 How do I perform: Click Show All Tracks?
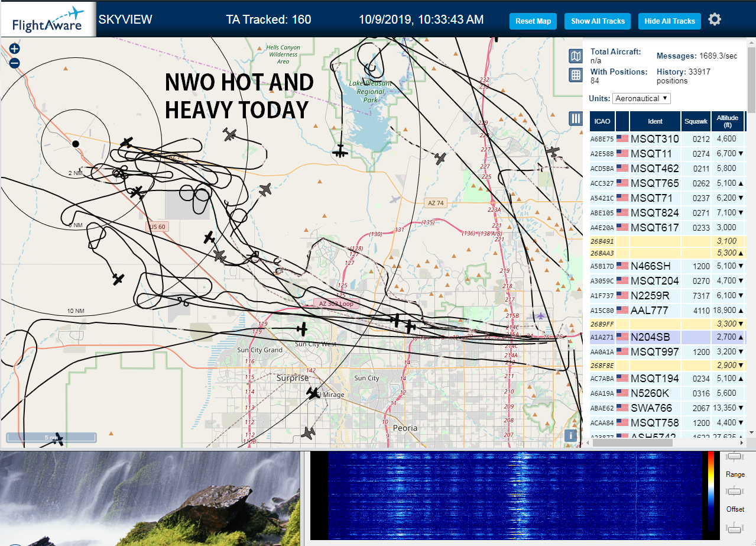pos(598,21)
